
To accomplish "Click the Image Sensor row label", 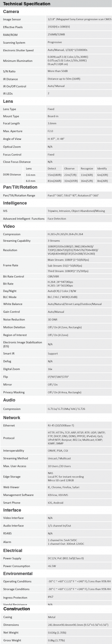I will pyautogui.click(x=12, y=19).
